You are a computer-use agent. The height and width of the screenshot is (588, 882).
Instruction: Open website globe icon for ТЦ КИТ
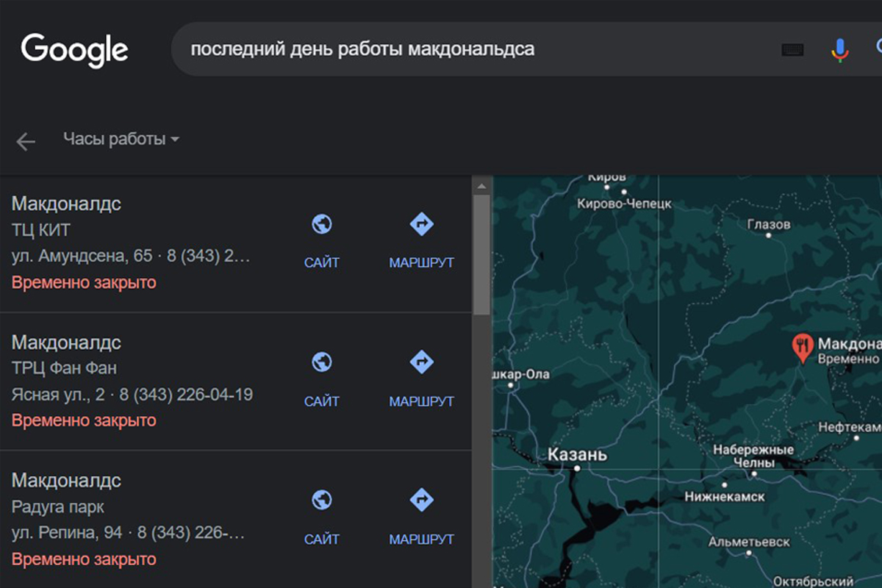coord(321,224)
